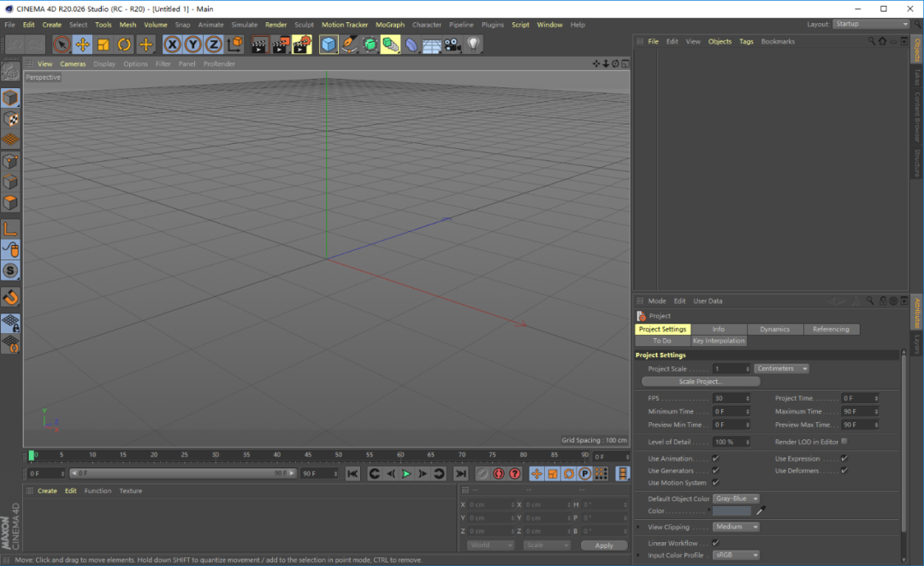Open the Scale mode dropdown
Viewport: 924px width, 566px height.
point(548,545)
